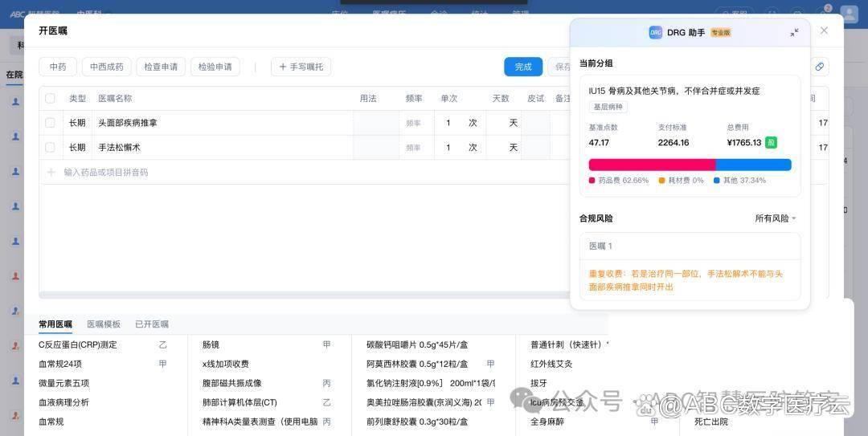Close the 开医嘱 dialog
The height and width of the screenshot is (436, 868).
(x=824, y=31)
